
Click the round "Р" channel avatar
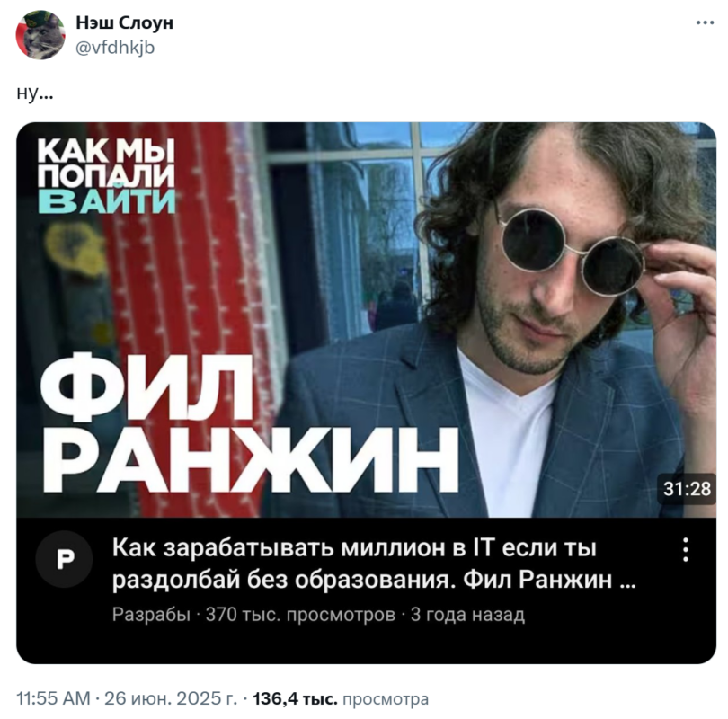click(64, 559)
